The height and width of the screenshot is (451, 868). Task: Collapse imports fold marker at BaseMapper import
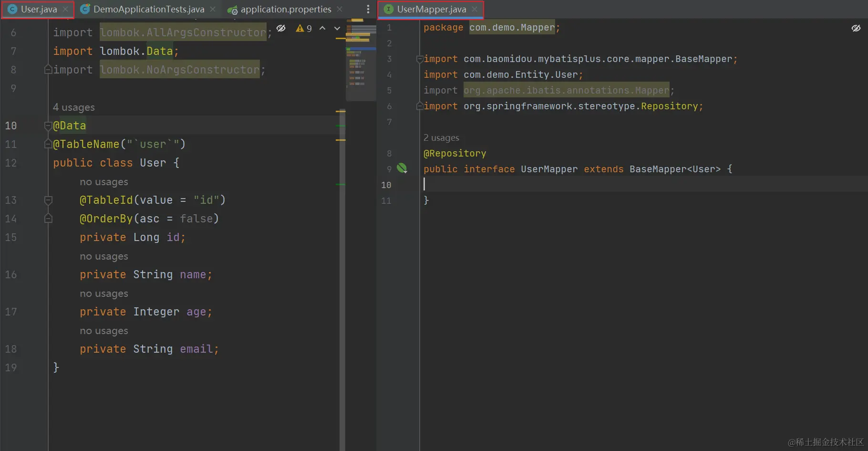point(420,59)
